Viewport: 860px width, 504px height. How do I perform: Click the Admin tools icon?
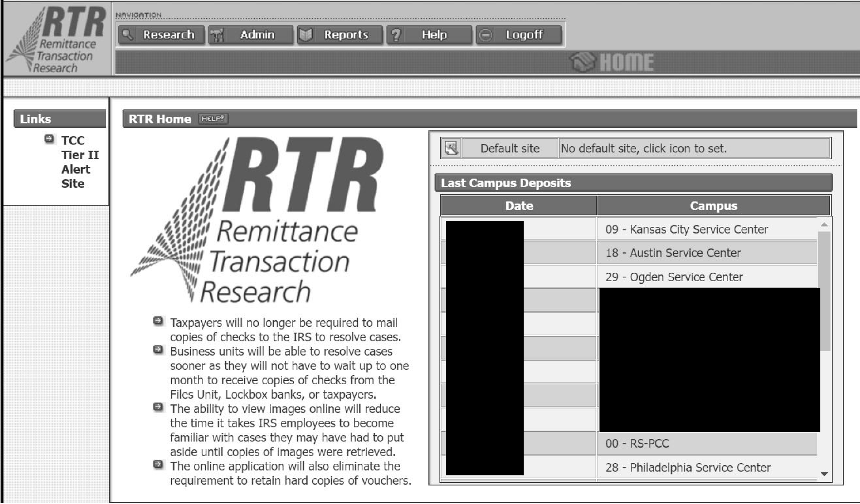pos(217,35)
